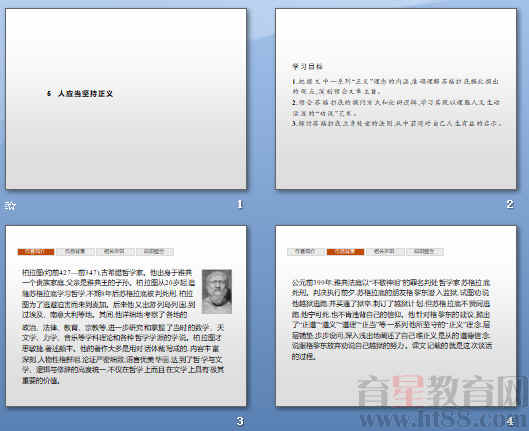Click slide number label 2
Viewport: 529px width, 431px height.
click(x=510, y=204)
